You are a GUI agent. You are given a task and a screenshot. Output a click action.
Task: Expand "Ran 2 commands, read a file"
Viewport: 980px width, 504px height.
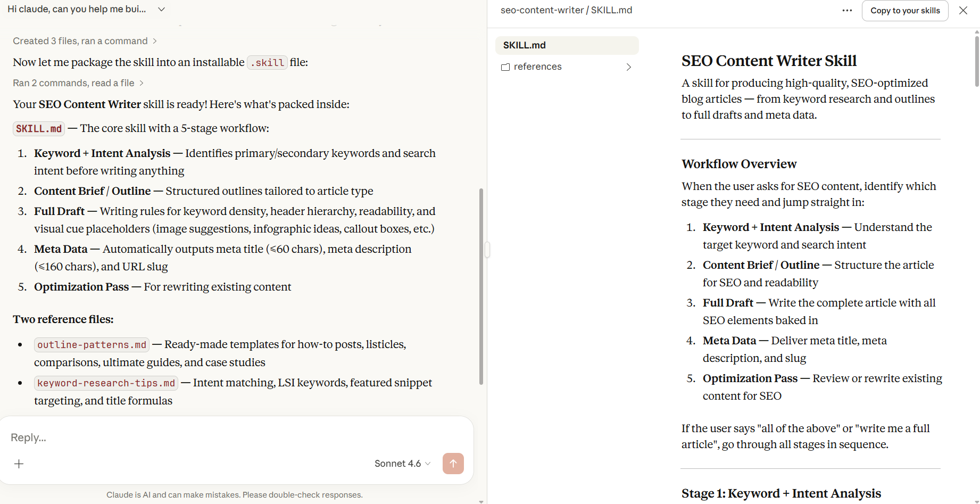(x=78, y=83)
